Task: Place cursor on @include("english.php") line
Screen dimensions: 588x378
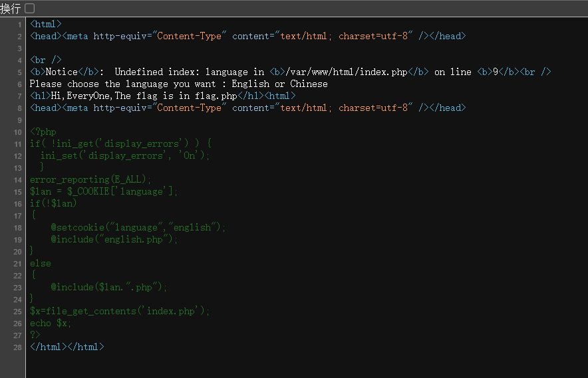Action: tap(114, 239)
